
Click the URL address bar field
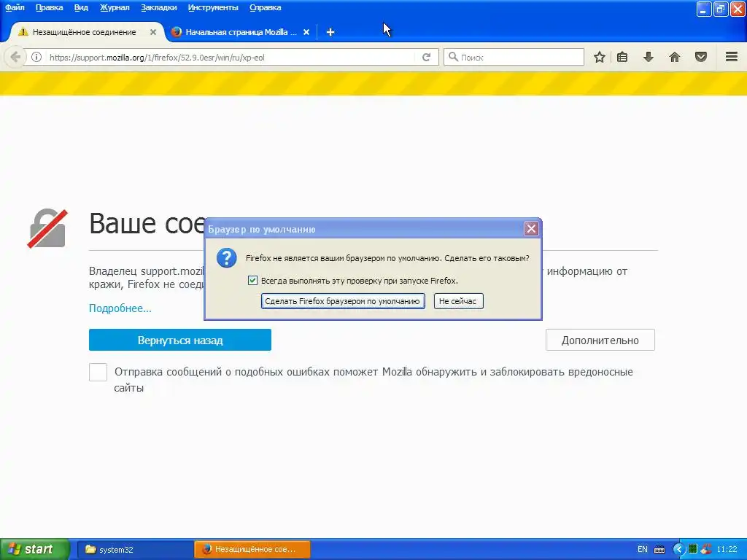coord(231,57)
